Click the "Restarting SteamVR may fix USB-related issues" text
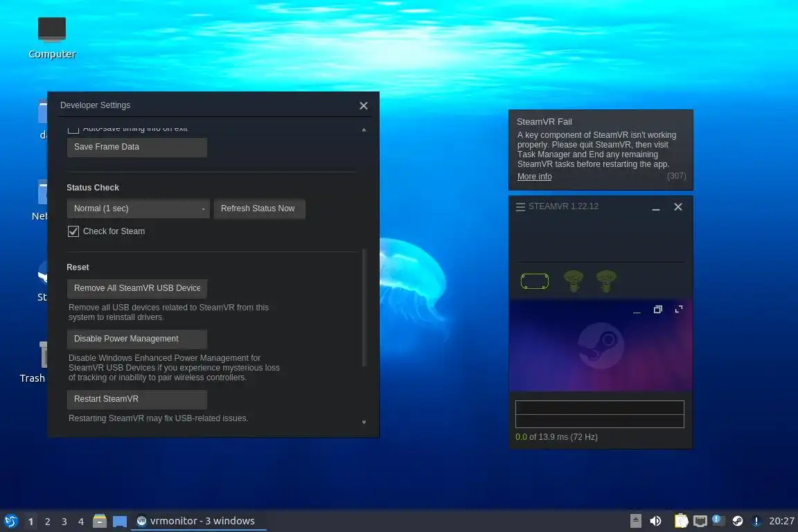Image resolution: width=798 pixels, height=532 pixels. click(x=158, y=418)
